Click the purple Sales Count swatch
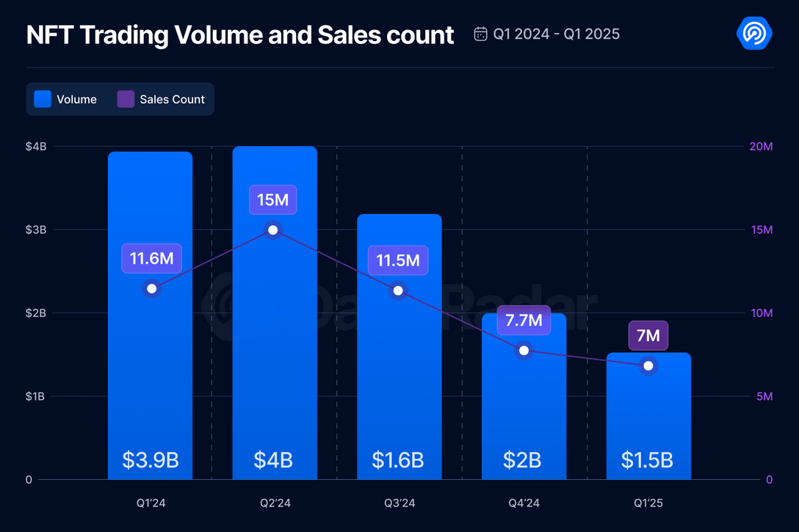 (x=126, y=99)
